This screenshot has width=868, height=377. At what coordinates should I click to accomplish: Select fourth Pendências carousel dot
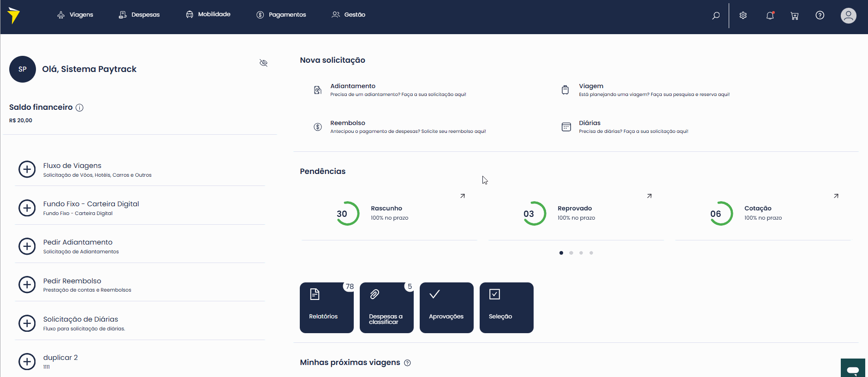coord(591,253)
